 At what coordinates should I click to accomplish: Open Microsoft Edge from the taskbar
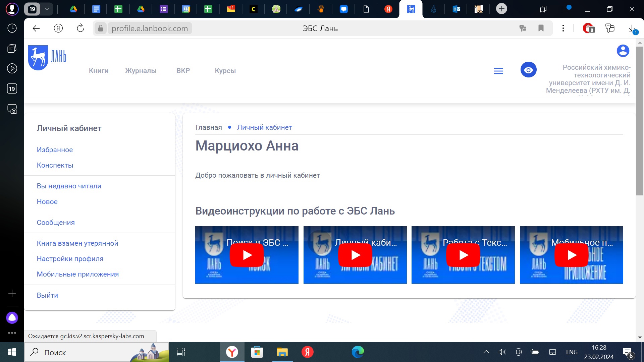click(358, 352)
